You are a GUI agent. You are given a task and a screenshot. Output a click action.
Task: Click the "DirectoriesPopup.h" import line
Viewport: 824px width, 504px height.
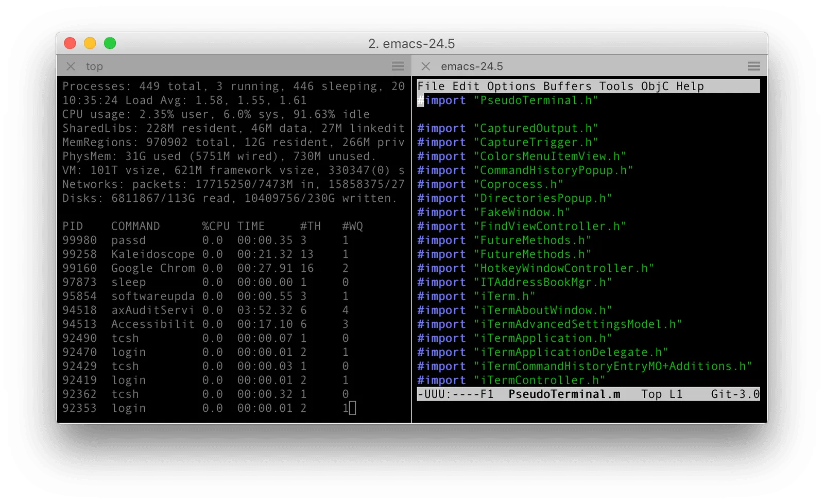point(515,198)
